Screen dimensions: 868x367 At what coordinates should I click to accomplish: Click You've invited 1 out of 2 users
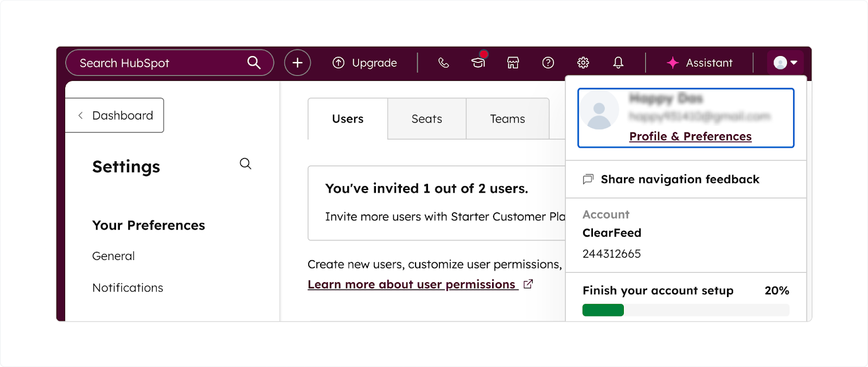tap(426, 188)
